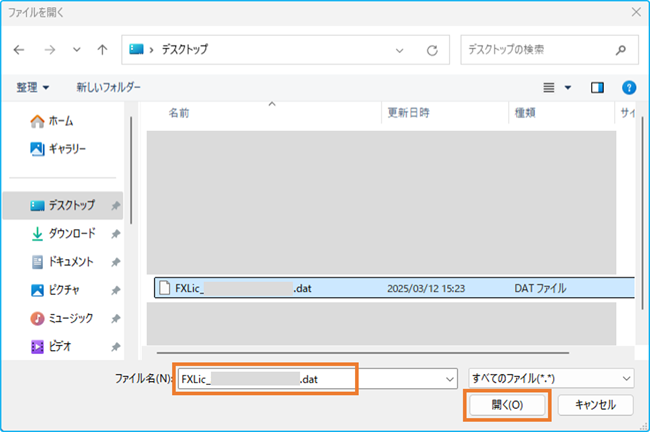Viewport: 650px width, 432px height.
Task: Click pin icon beside ダウンロード
Action: 116,234
